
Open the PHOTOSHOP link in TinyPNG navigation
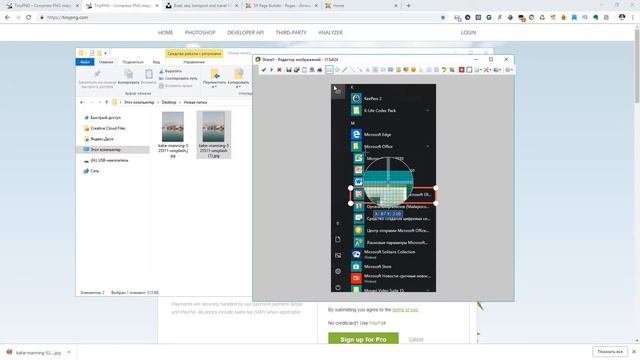pyautogui.click(x=200, y=33)
